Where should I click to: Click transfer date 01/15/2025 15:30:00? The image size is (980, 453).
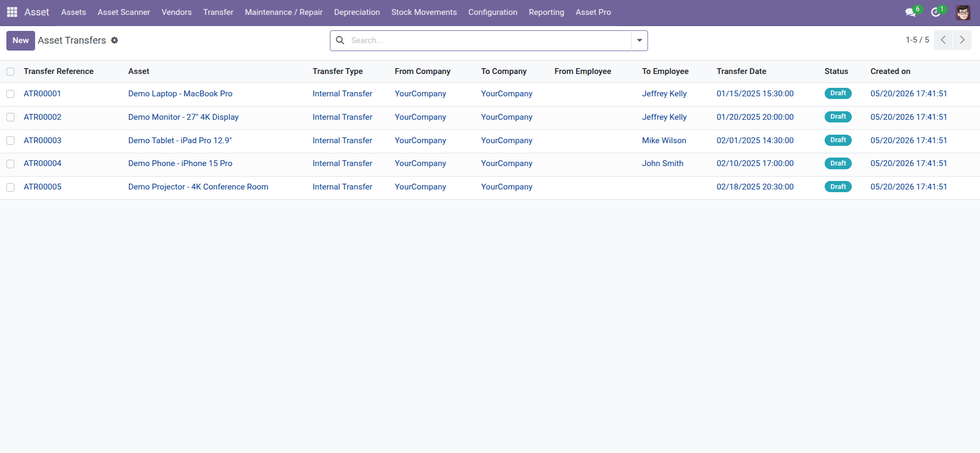point(755,94)
